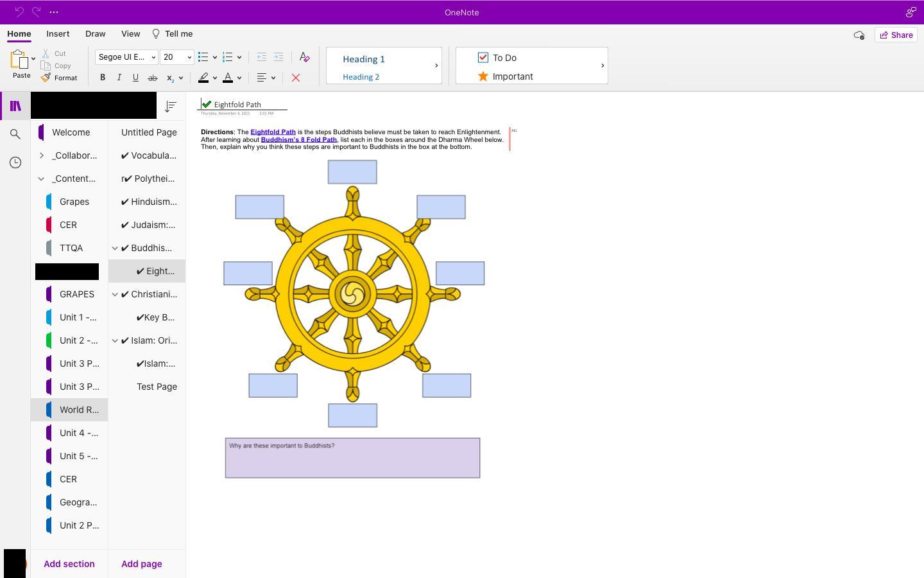
Task: Open the Eightfold Path hyperlink
Action: click(273, 132)
